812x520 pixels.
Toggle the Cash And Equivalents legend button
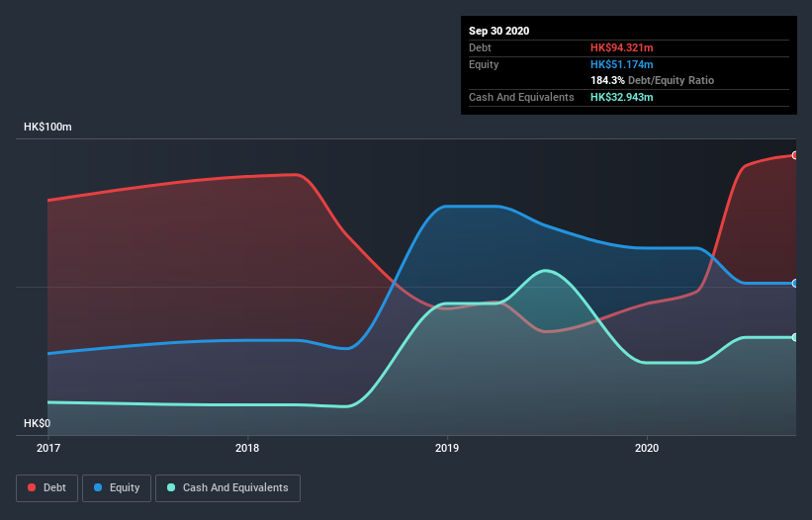point(227,488)
